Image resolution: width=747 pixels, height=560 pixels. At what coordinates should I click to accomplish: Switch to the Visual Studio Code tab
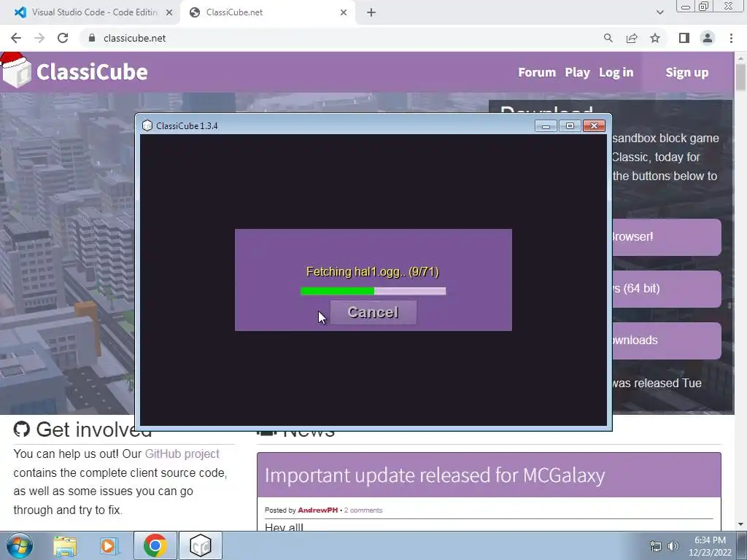point(94,12)
